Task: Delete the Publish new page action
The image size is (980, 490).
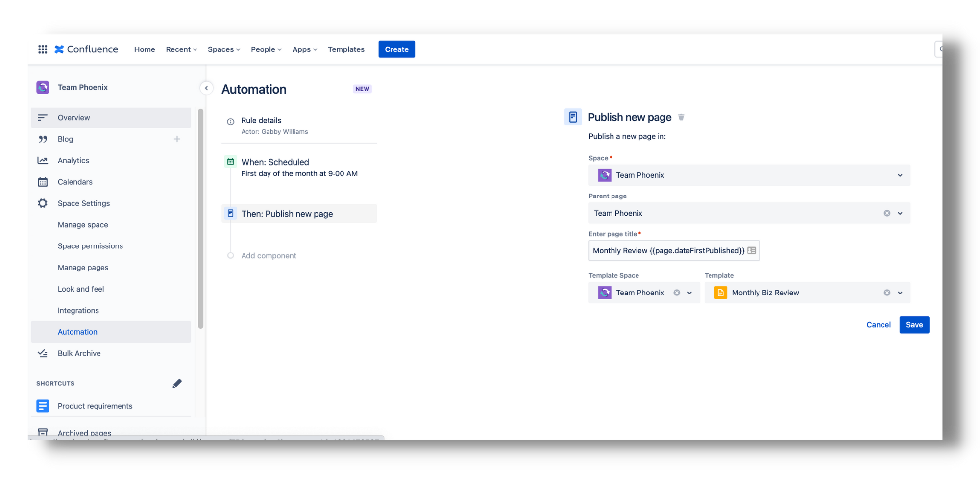Action: [681, 117]
